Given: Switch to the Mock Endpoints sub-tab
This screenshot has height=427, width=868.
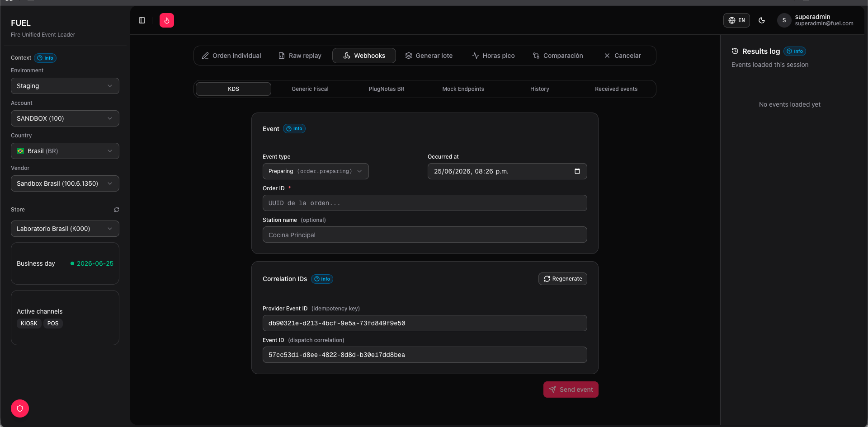Looking at the screenshot, I should click(x=463, y=89).
